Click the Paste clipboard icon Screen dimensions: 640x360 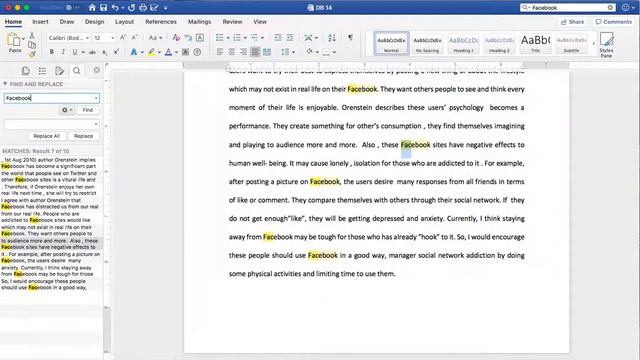click(14, 40)
